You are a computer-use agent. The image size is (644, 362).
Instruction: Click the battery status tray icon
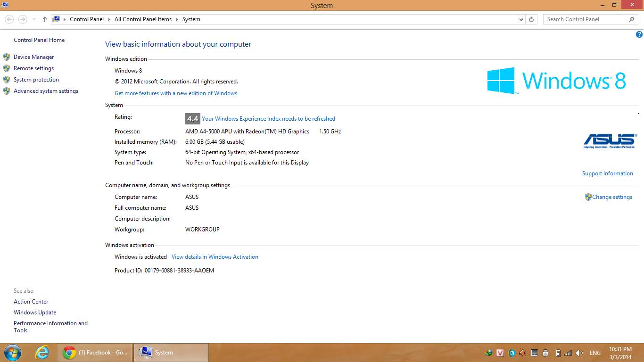(557, 353)
